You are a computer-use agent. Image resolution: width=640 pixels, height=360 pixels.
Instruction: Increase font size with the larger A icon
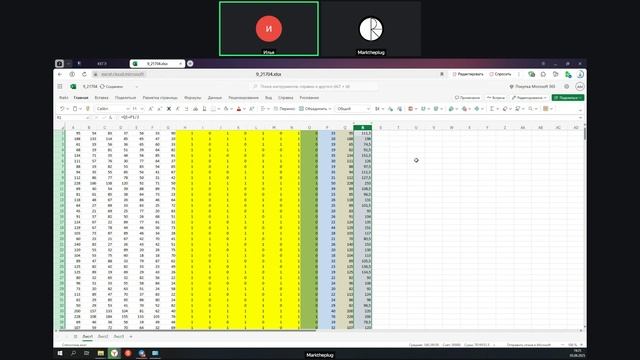(x=151, y=109)
